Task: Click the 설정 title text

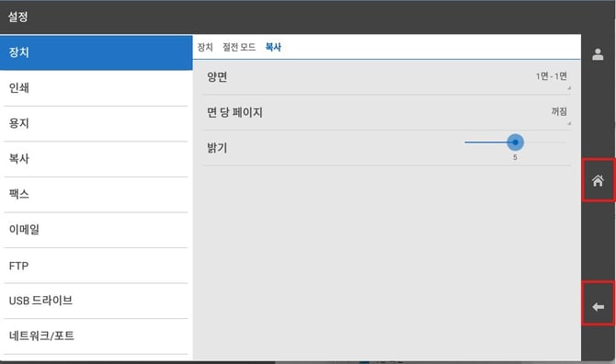Action: (18, 17)
